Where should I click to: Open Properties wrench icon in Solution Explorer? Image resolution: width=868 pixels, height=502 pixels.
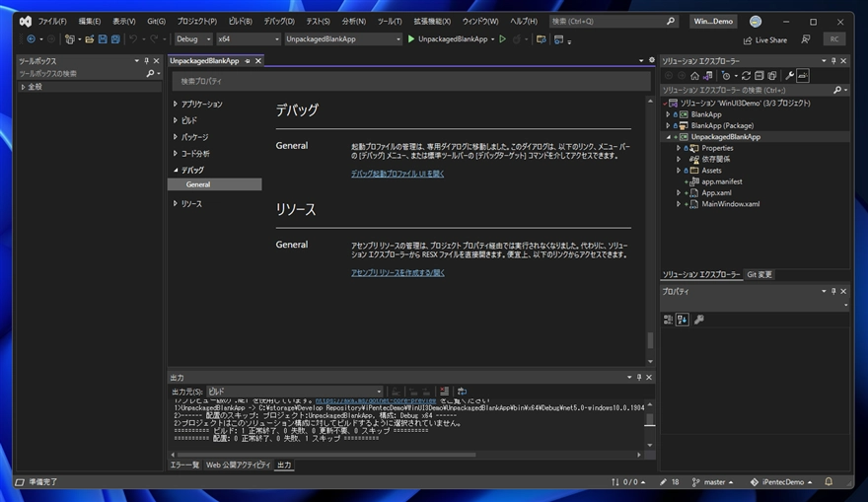790,75
